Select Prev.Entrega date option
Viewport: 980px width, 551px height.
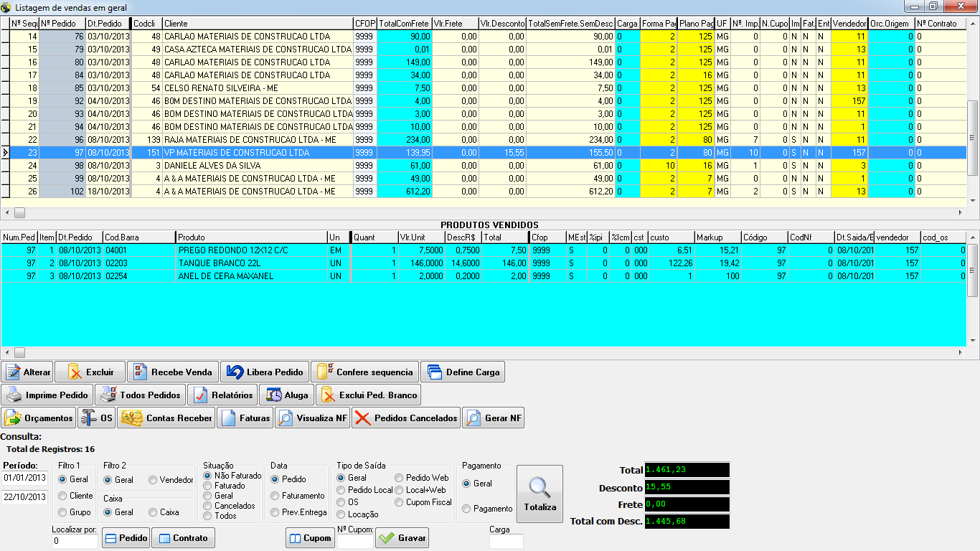275,512
